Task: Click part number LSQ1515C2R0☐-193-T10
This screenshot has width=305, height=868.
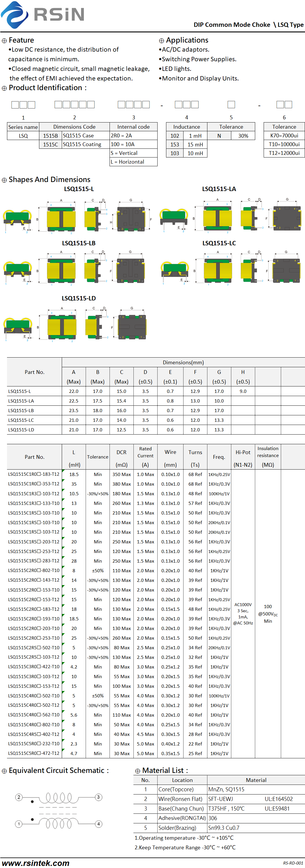Action: point(34,619)
